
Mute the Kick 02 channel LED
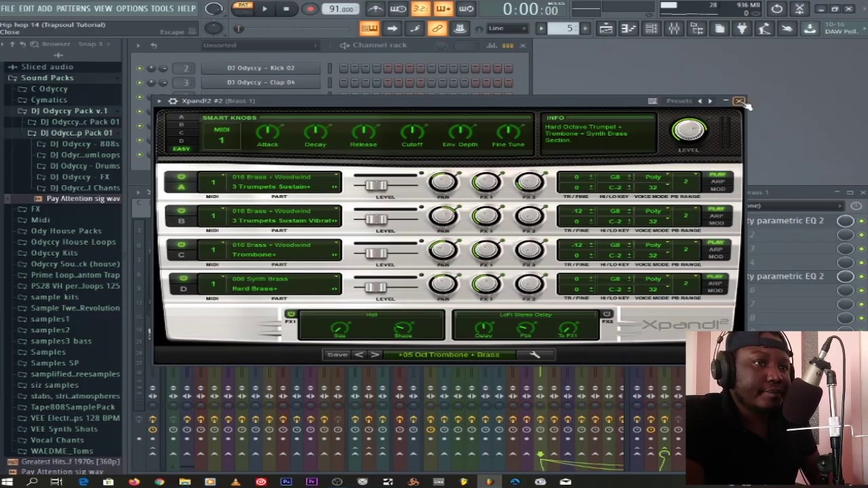click(x=140, y=68)
